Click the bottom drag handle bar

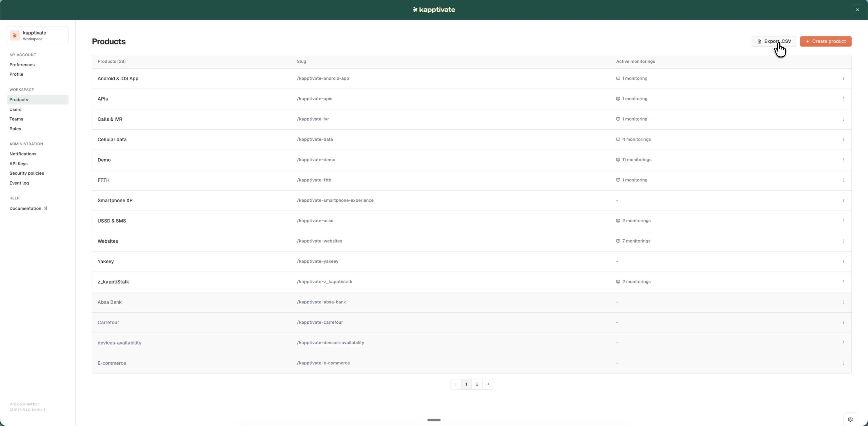pos(434,420)
